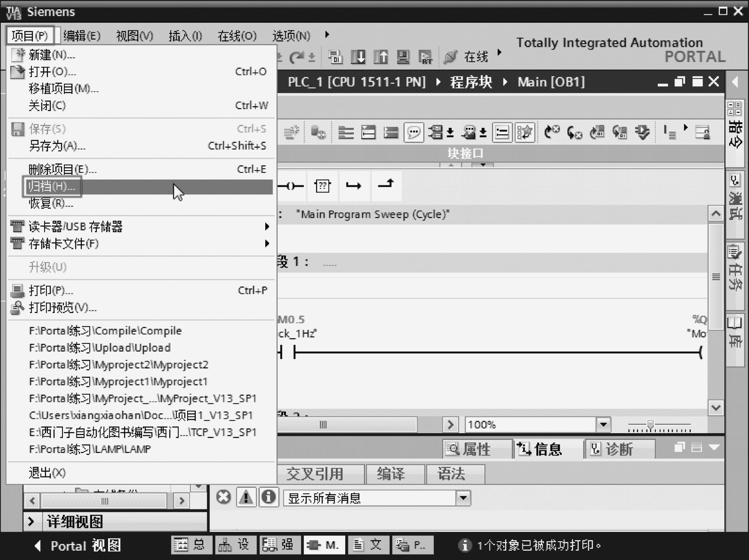Open recent project F:\Portal练习\LAMP\LAMP
The image size is (749, 560).
click(90, 449)
